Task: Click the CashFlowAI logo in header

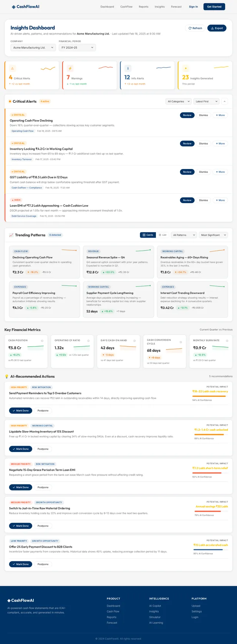Action: tap(26, 7)
